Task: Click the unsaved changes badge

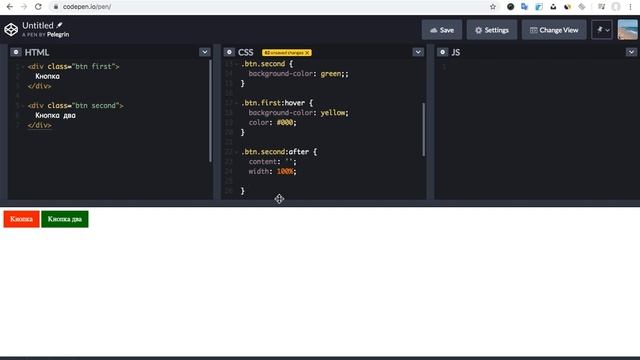Action: 287,53
